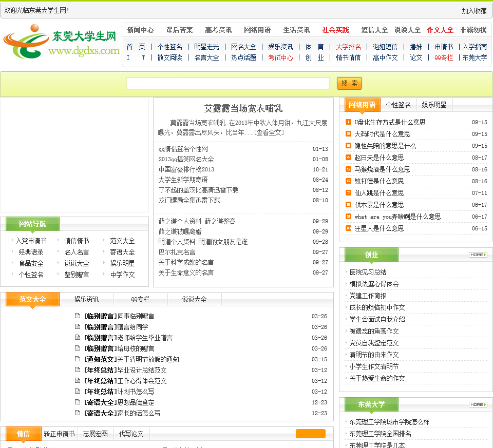
Task: Open article 中国富豪排行榜2013
Action: [186, 169]
